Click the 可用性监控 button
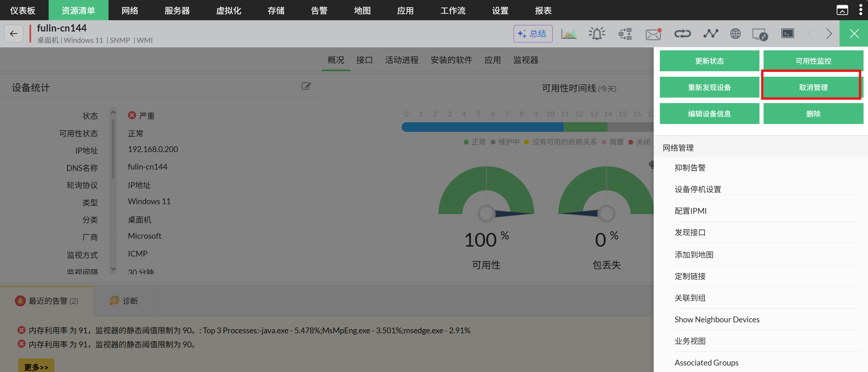Screen dimensions: 868x372 coord(813,61)
